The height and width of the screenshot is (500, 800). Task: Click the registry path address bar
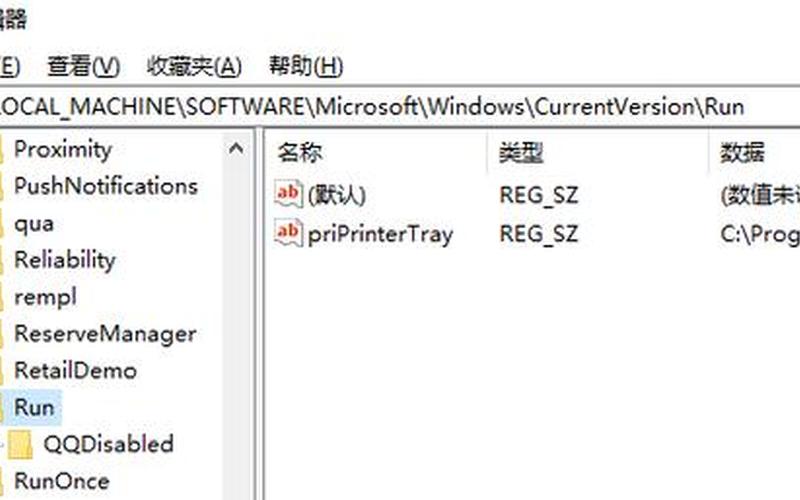click(400, 107)
